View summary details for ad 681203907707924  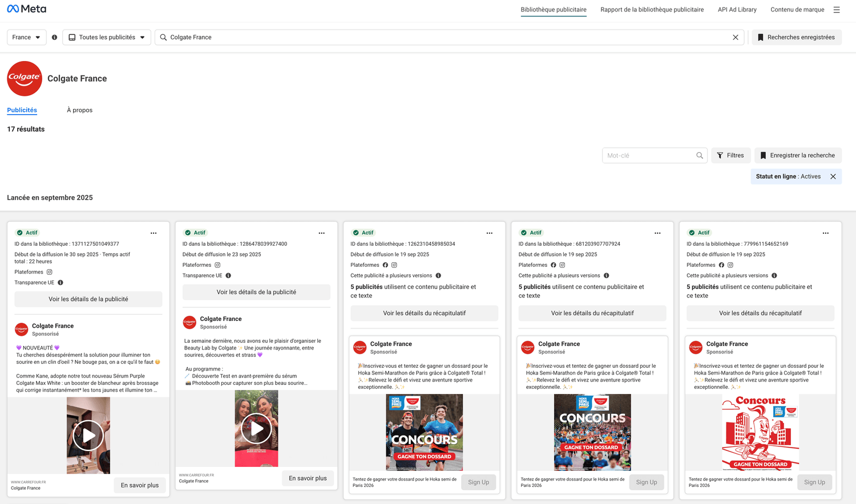coord(592,314)
